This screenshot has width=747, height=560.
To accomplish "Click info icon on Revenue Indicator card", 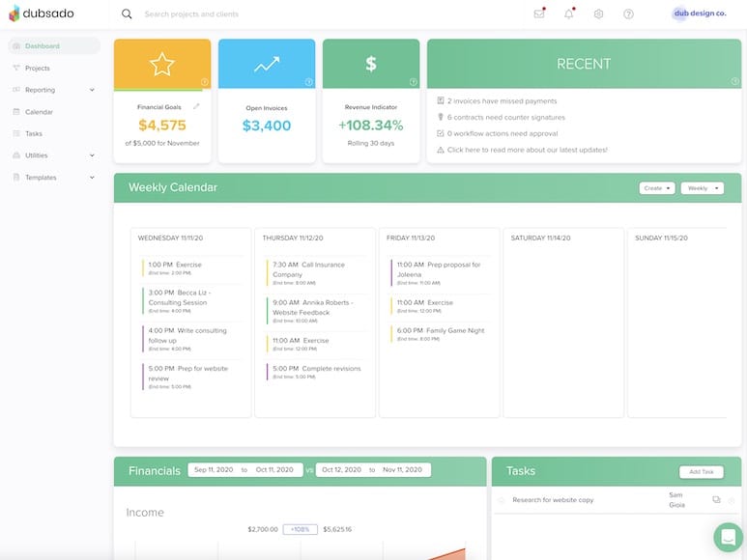I will [x=413, y=82].
